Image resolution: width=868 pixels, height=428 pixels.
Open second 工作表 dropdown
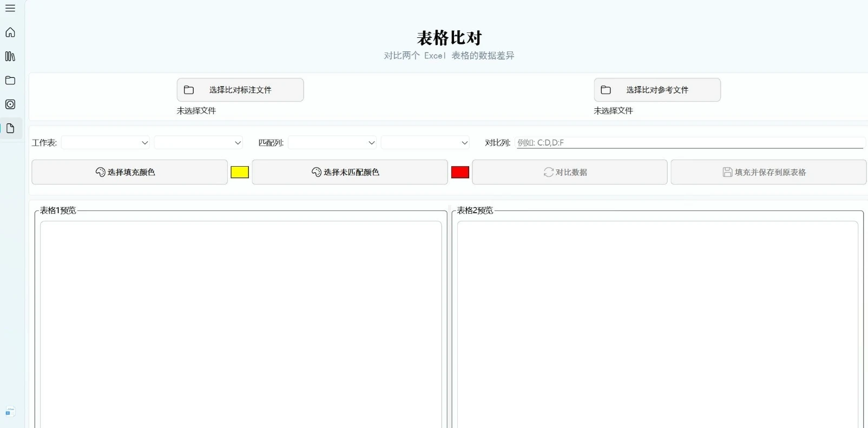[199, 143]
